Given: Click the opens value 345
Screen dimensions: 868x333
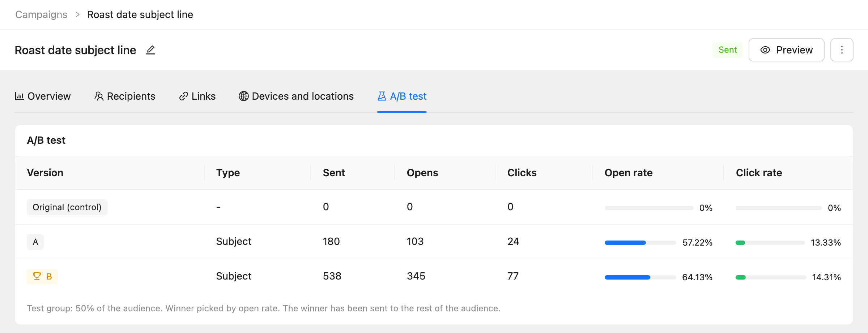Looking at the screenshot, I should click(x=416, y=276).
